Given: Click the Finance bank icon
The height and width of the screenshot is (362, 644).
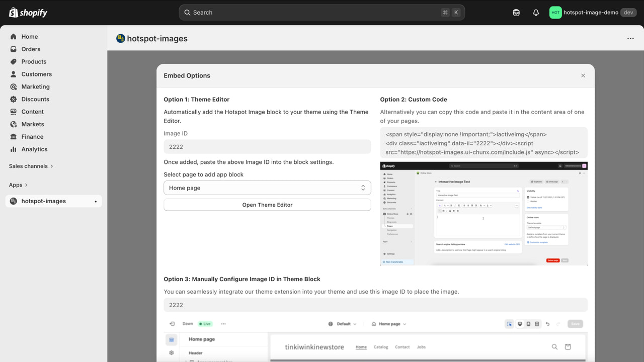Looking at the screenshot, I should click(x=14, y=137).
